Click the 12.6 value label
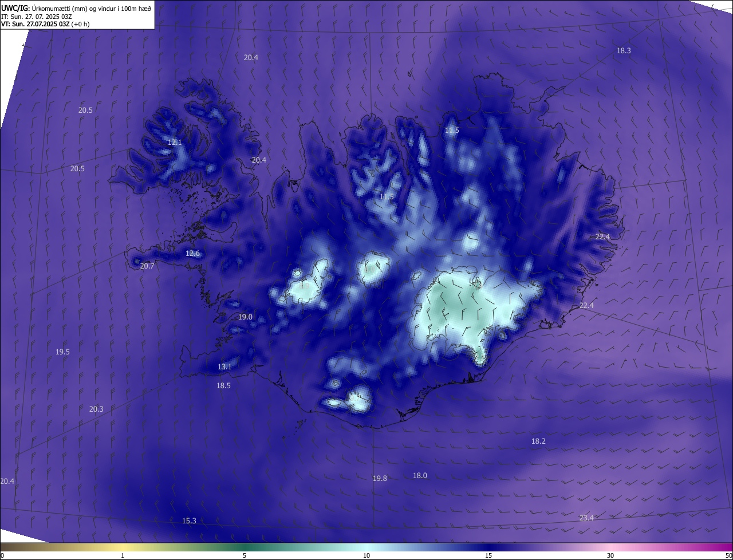Screen dimensions: 733x560 coord(193,253)
